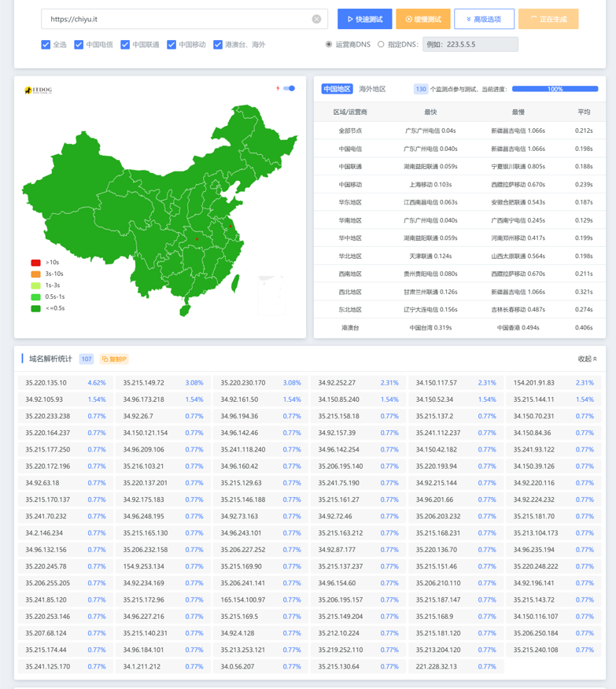This screenshot has width=616, height=689.
Task: Click the 西北地区 row label
Action: click(350, 292)
